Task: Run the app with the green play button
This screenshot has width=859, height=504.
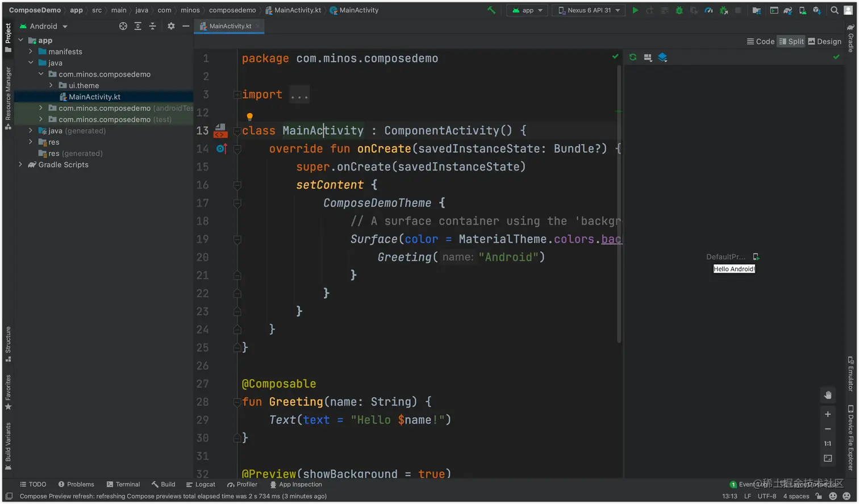Action: (635, 10)
